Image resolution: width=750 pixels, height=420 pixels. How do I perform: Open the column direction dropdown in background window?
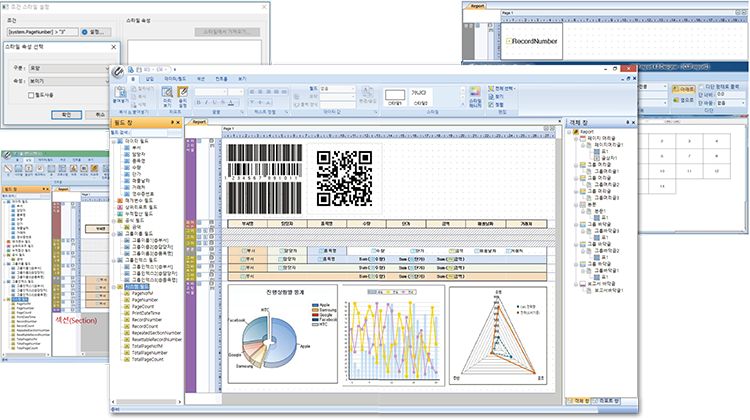pos(730,103)
